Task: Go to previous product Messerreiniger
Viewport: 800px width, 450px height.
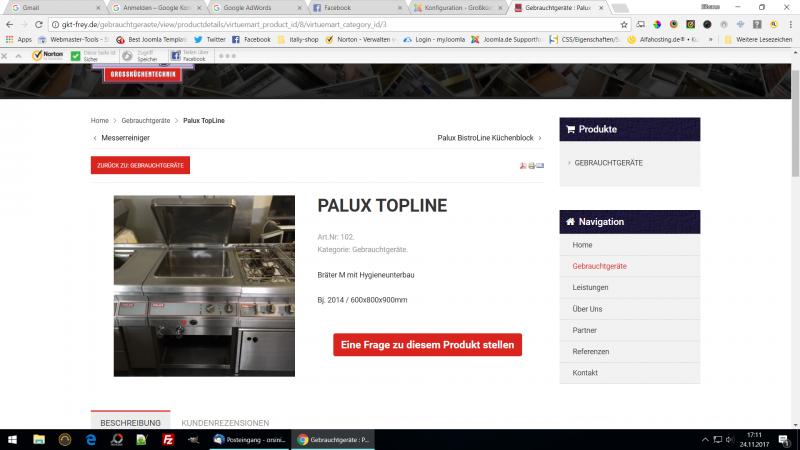Action: (120, 138)
